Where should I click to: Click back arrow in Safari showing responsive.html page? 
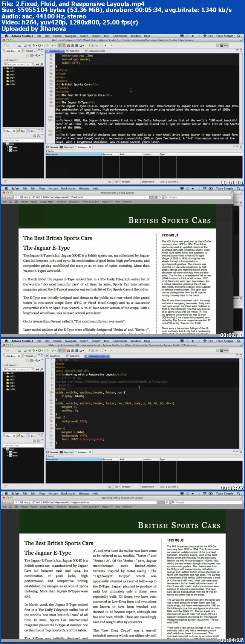click(5, 502)
